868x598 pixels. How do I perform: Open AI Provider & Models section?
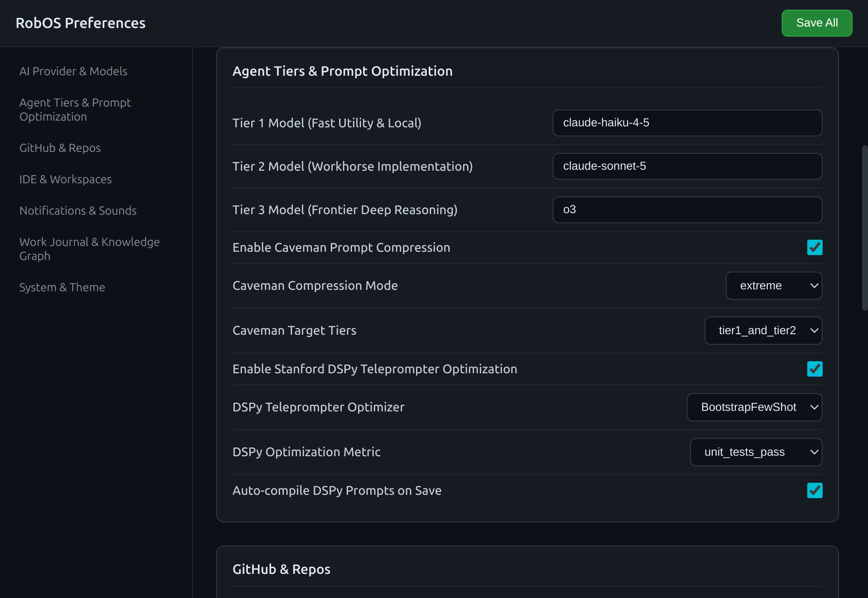click(73, 71)
